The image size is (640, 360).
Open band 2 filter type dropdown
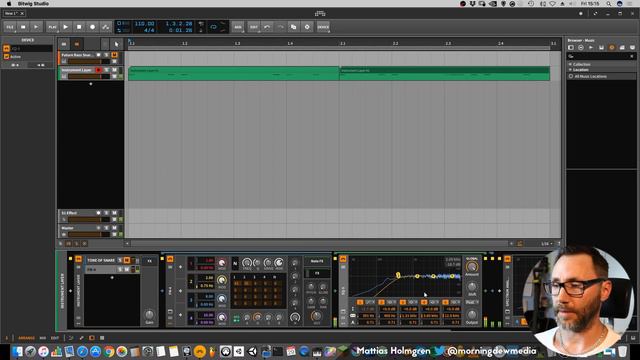tap(391, 302)
